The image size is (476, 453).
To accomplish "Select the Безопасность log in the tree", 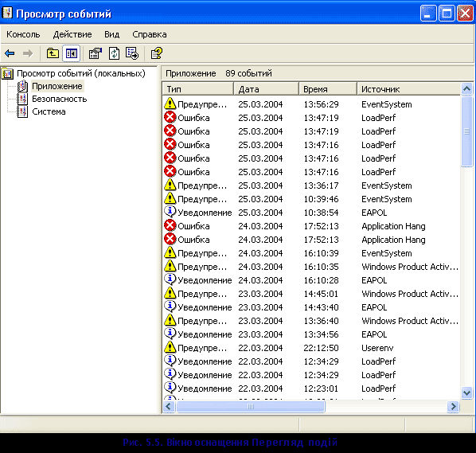I will pyautogui.click(x=59, y=99).
